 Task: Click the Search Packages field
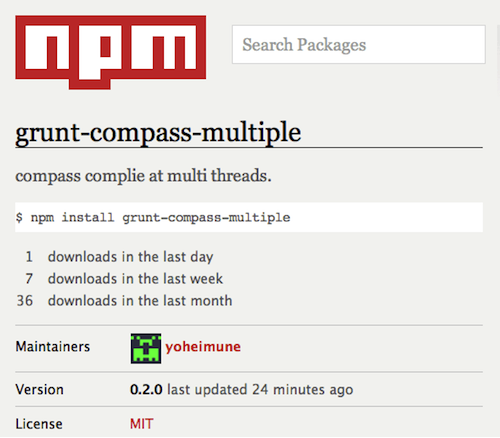pos(359,44)
